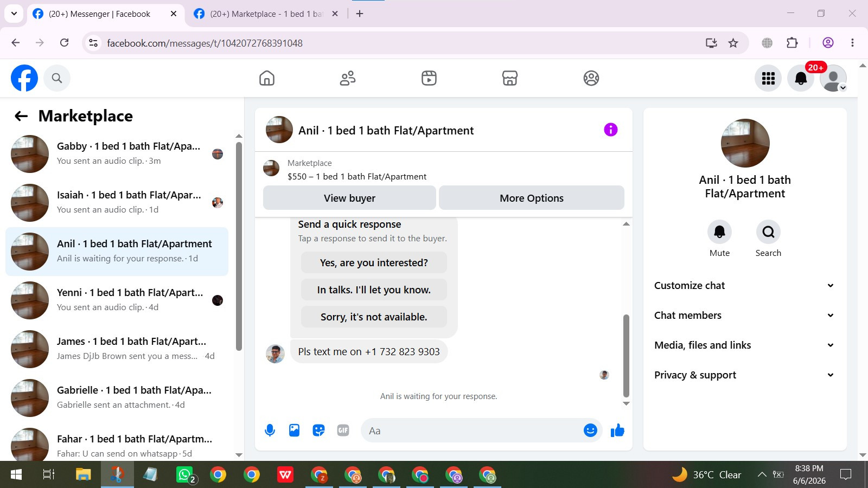This screenshot has width=868, height=488.
Task: Click the sender avatar beside phone message
Action: coord(275,354)
